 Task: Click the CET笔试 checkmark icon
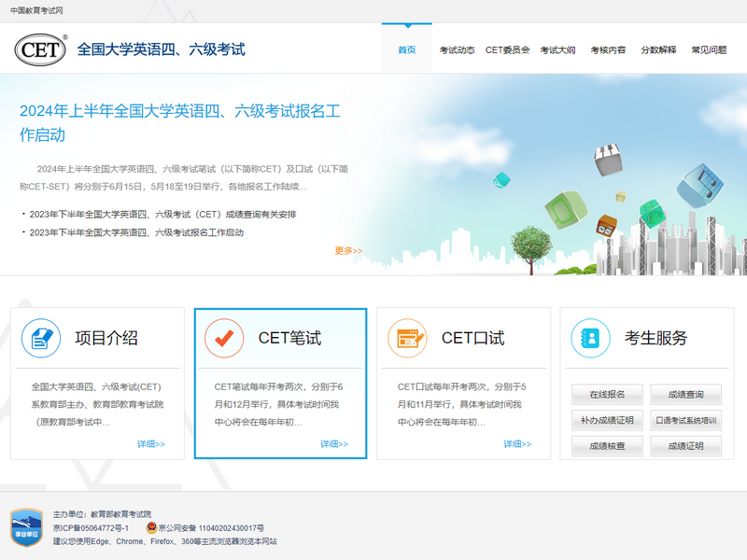tap(224, 338)
